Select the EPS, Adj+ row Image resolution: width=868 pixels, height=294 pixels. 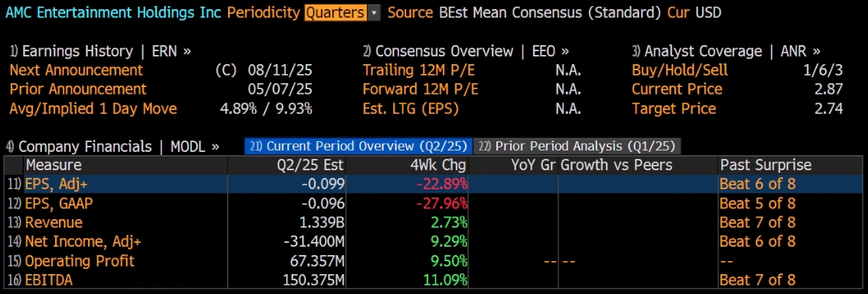pos(434,184)
